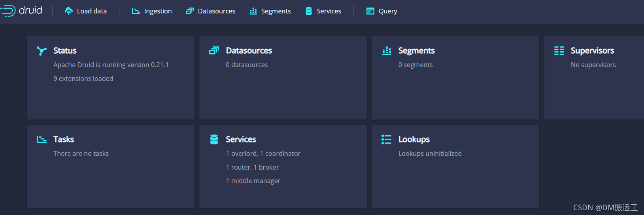Click the Ingestion gantt-chart icon in navbar
This screenshot has width=644, height=215.
pos(136,11)
